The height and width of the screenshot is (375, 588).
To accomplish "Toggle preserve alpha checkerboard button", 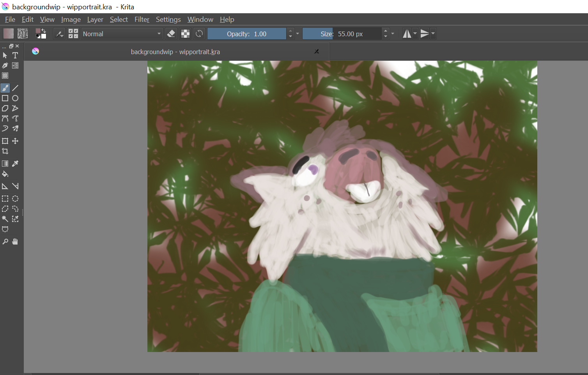I will 185,34.
